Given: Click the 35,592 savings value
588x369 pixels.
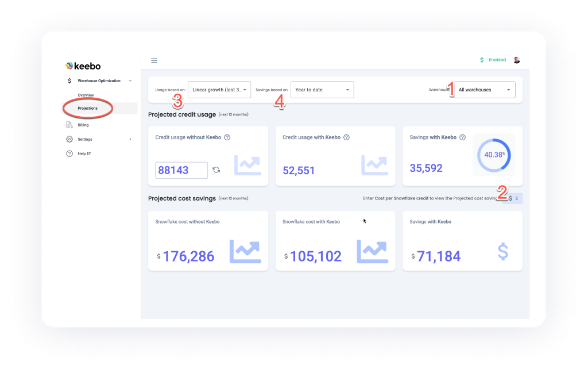Looking at the screenshot, I should (426, 168).
